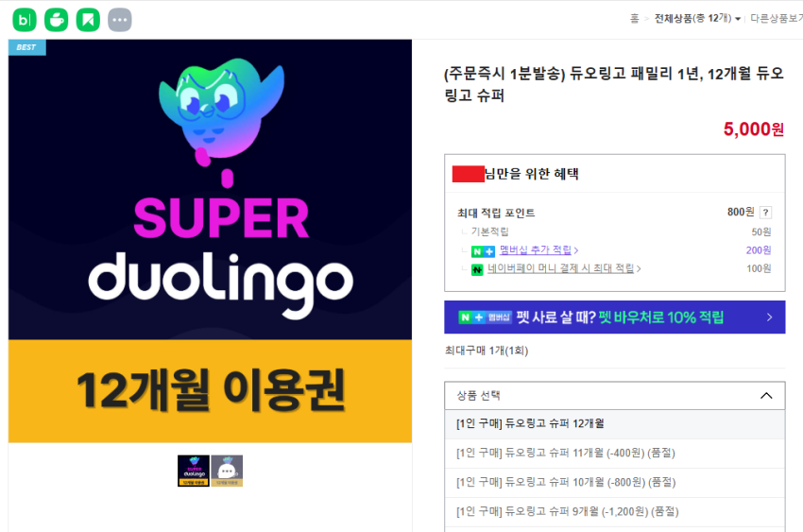Click the green Naver Blog icon

25,20
